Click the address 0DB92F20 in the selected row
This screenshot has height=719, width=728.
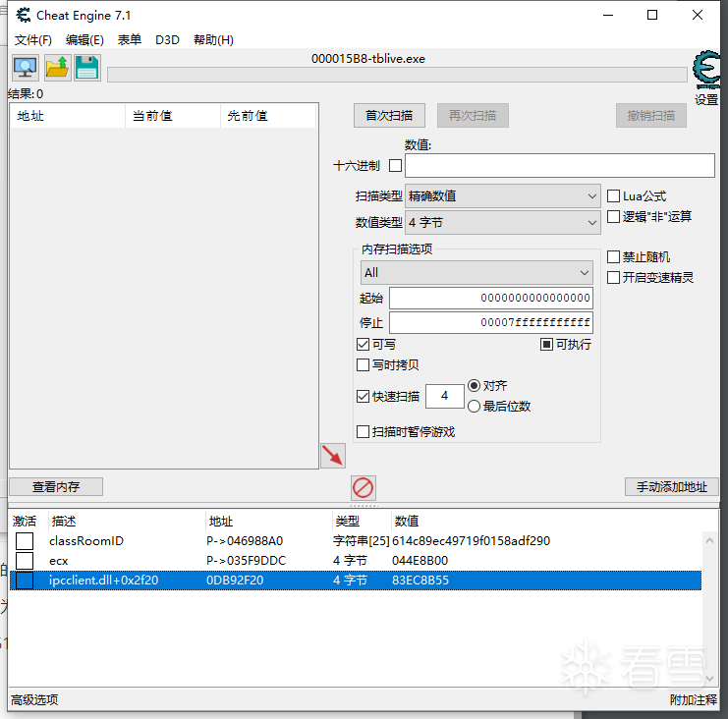[x=235, y=581]
